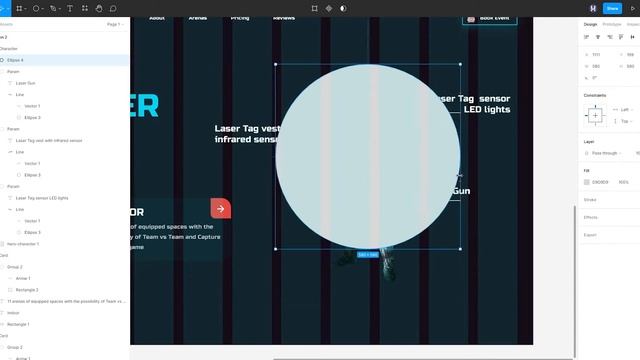
Task: Select the Ellipse shape tool
Action: tap(36, 8)
